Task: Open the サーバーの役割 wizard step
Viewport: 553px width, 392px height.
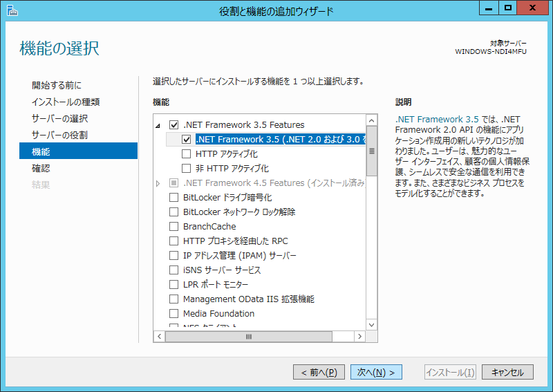Action: tap(59, 136)
